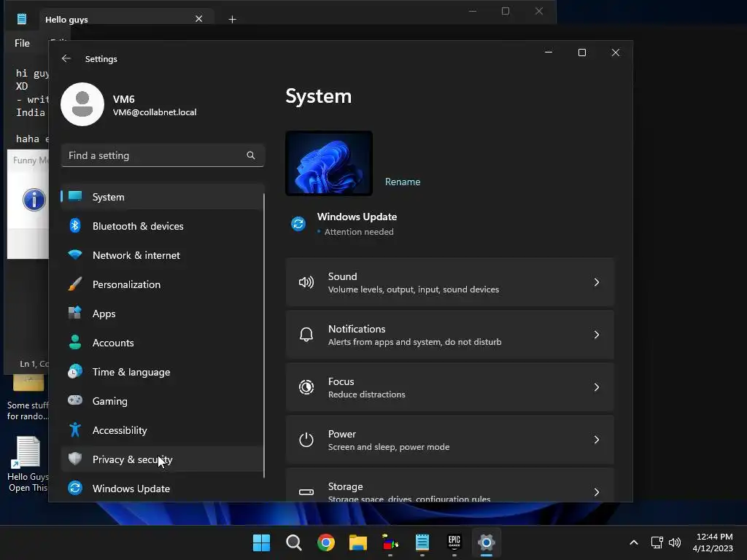This screenshot has width=747, height=560.
Task: Click the Bluetooth & devices icon
Action: click(75, 226)
